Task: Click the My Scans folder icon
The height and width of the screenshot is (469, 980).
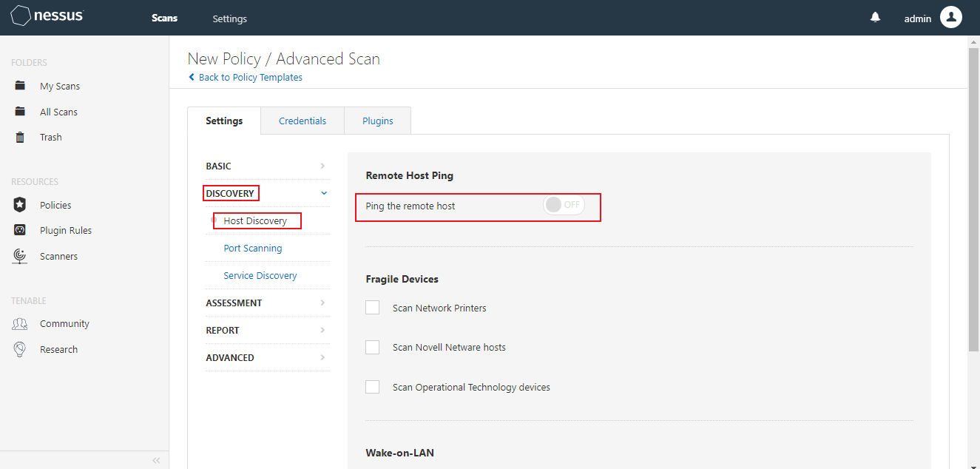Action: 21,86
